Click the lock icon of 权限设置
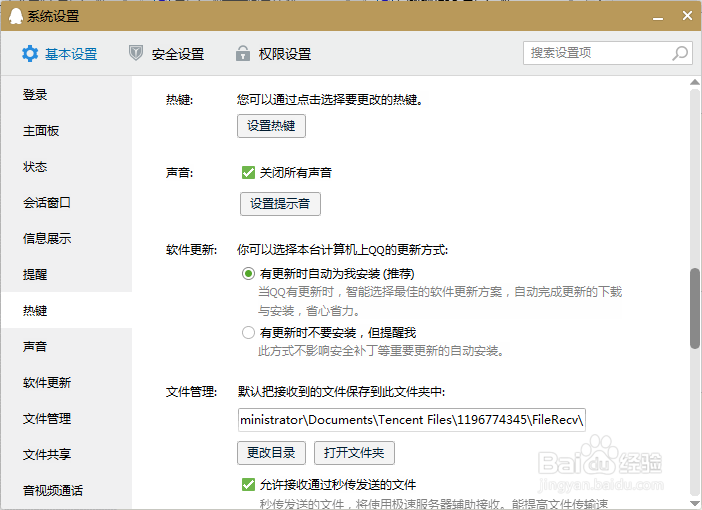This screenshot has height=510, width=702. pyautogui.click(x=243, y=53)
